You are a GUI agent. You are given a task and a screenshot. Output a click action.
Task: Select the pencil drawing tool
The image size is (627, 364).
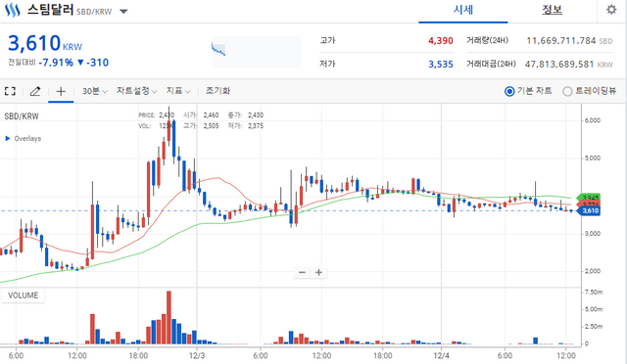coord(35,92)
